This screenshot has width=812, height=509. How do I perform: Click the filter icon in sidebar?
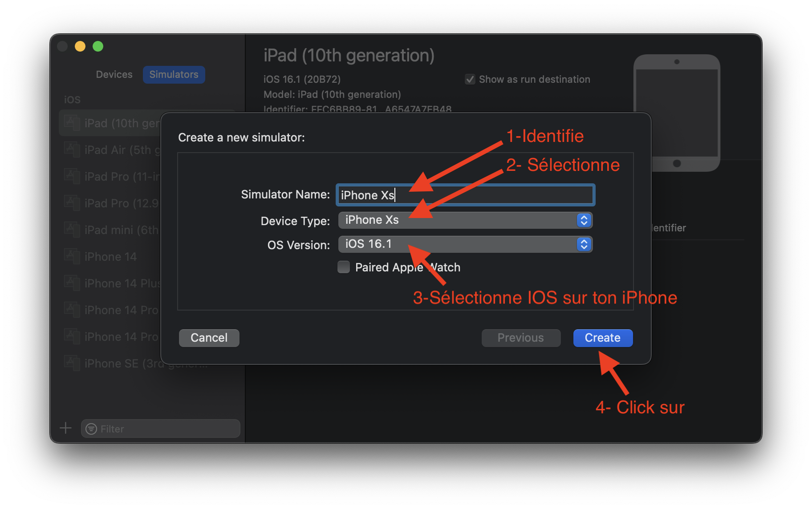[x=91, y=429]
